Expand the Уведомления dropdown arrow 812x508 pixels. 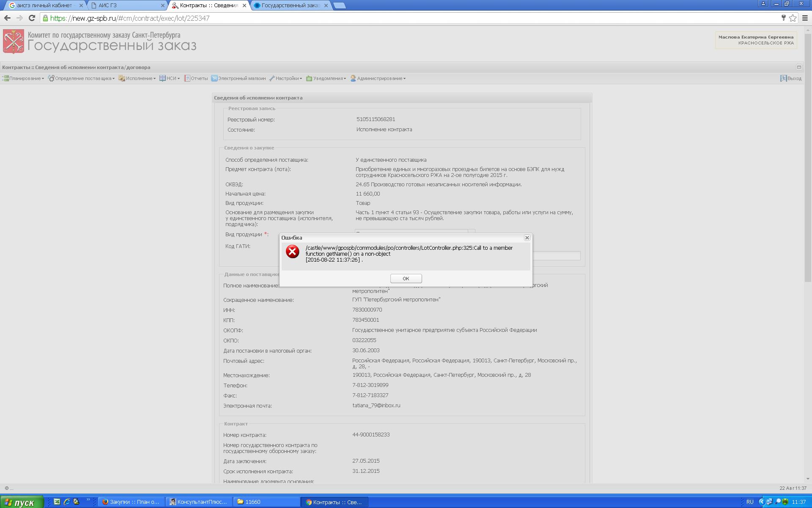pos(345,79)
